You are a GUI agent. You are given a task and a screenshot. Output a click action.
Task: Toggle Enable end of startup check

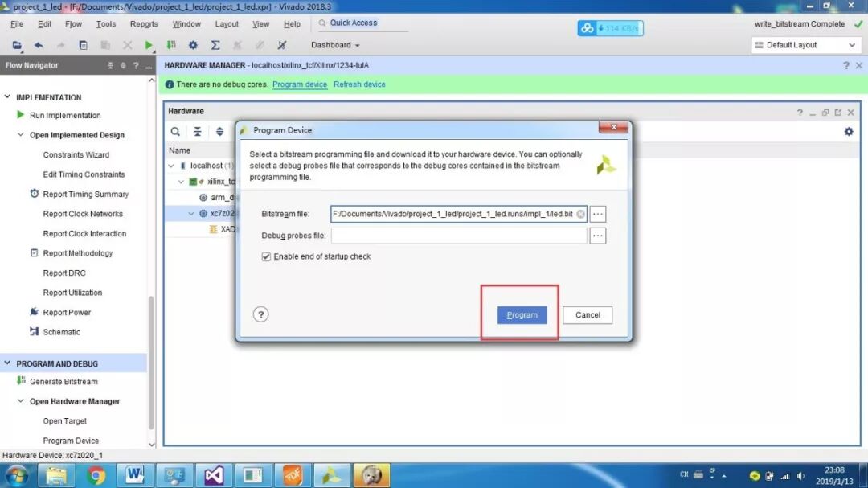[266, 256]
